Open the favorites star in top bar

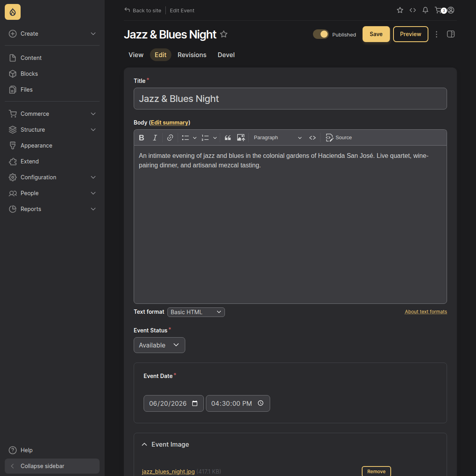400,10
